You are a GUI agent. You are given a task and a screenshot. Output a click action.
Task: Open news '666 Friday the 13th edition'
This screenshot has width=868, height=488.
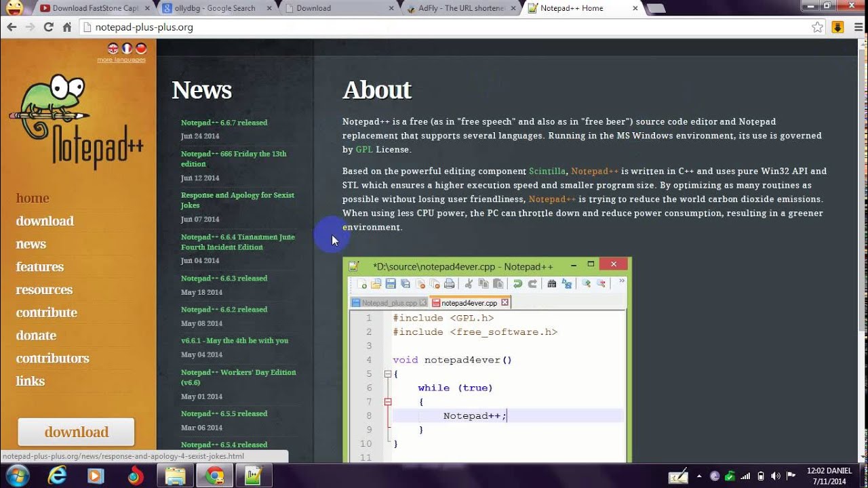[x=234, y=159]
